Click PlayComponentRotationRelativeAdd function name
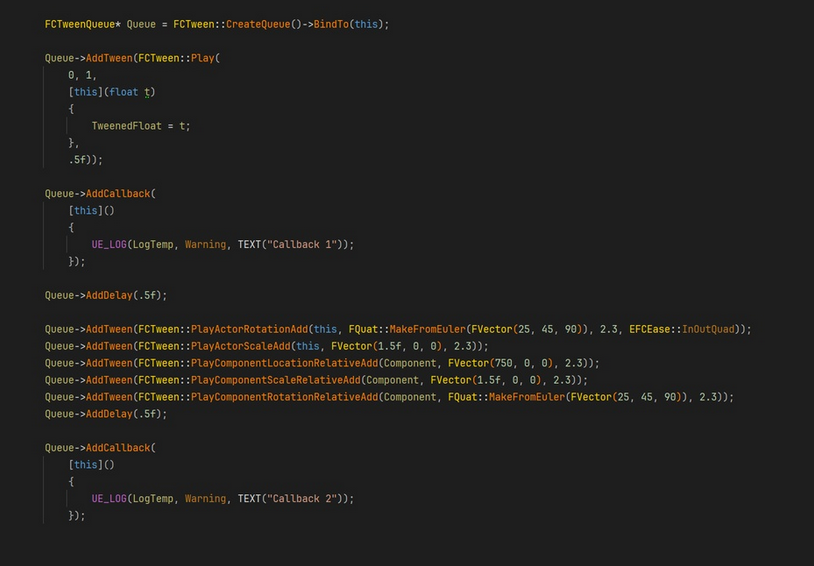Image resolution: width=814 pixels, height=566 pixels. [x=284, y=397]
